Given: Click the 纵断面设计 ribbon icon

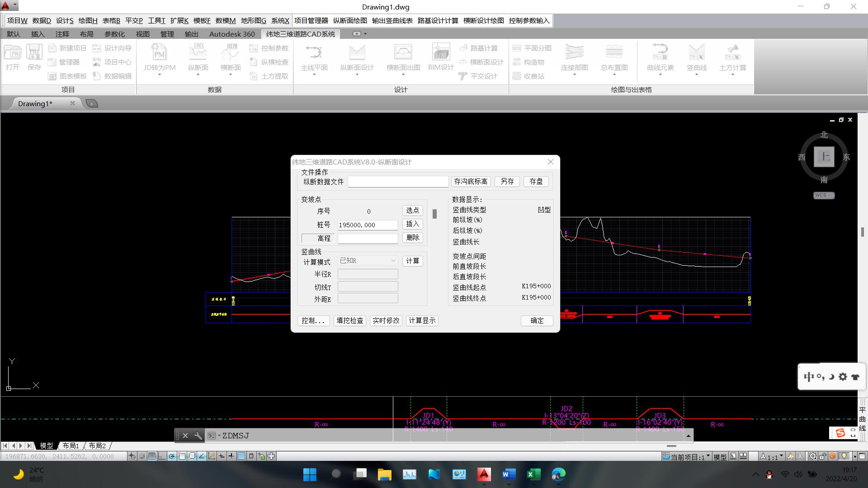Looking at the screenshot, I should click(357, 53).
